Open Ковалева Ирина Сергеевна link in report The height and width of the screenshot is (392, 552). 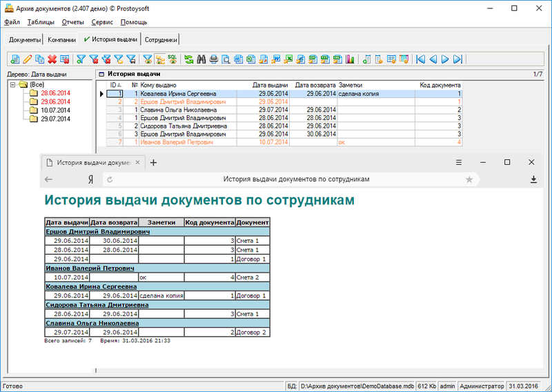pyautogui.click(x=91, y=286)
